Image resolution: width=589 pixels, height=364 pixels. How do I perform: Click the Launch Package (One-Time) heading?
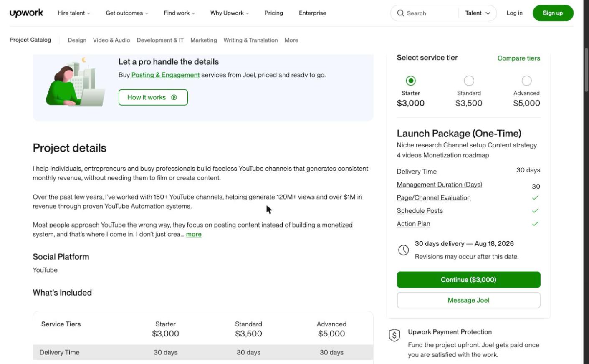pyautogui.click(x=459, y=134)
